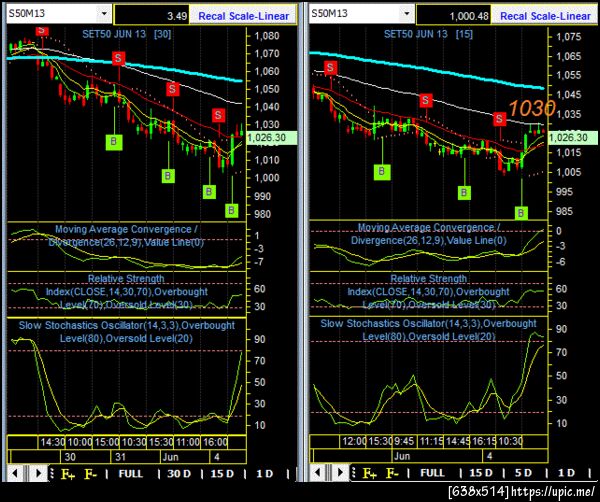Click the lowest B buy marker near 980 in left chart
This screenshot has height=502, width=600.
click(x=231, y=210)
